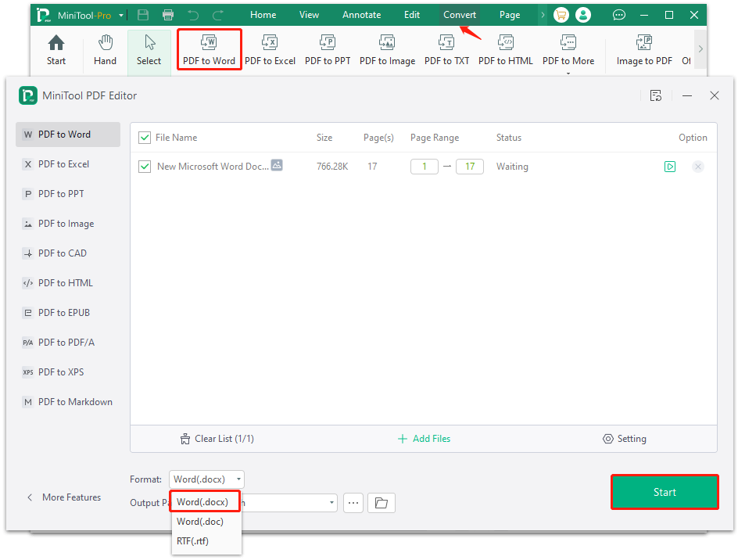Show more ribbon tabs with the chevron
738x560 pixels.
[543, 15]
